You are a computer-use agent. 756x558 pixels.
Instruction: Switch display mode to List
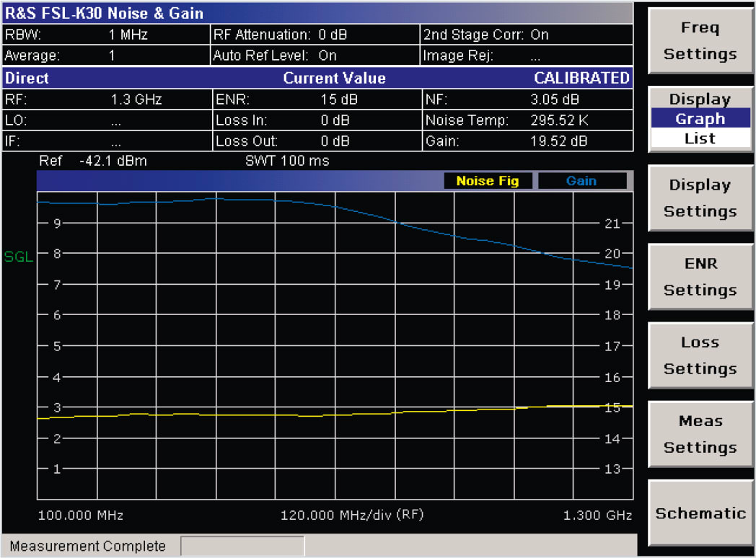[700, 138]
